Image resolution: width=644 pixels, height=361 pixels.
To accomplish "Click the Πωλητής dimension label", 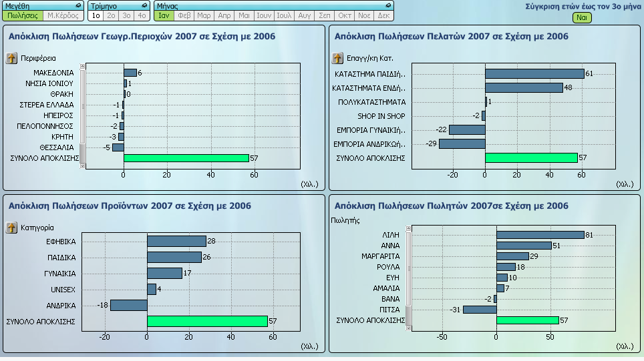I will [x=345, y=220].
